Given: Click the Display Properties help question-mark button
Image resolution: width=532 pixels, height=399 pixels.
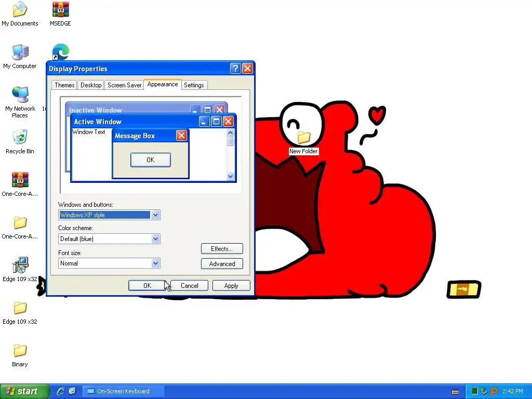Looking at the screenshot, I should 235,69.
